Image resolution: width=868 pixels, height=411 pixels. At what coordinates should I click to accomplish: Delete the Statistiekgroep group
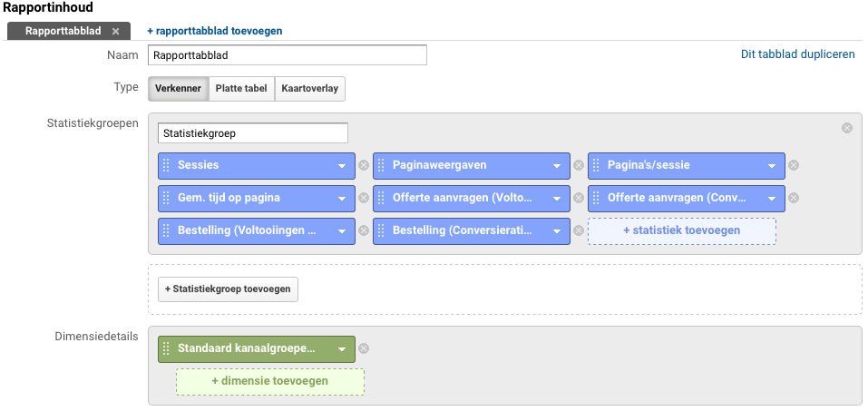[847, 128]
